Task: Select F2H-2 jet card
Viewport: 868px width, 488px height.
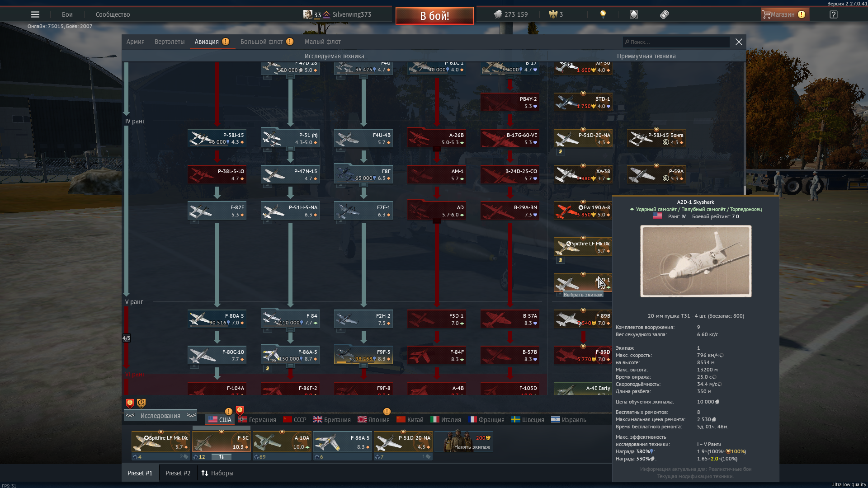Action: [x=363, y=319]
